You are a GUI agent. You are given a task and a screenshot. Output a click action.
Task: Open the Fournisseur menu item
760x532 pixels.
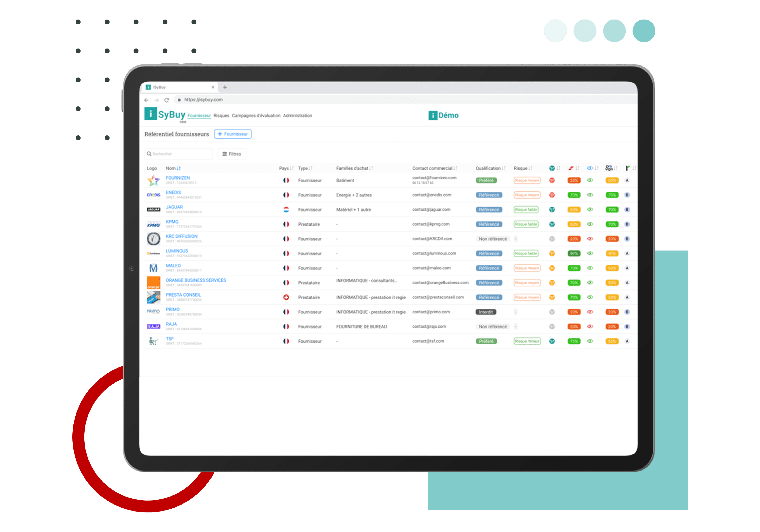pos(199,116)
